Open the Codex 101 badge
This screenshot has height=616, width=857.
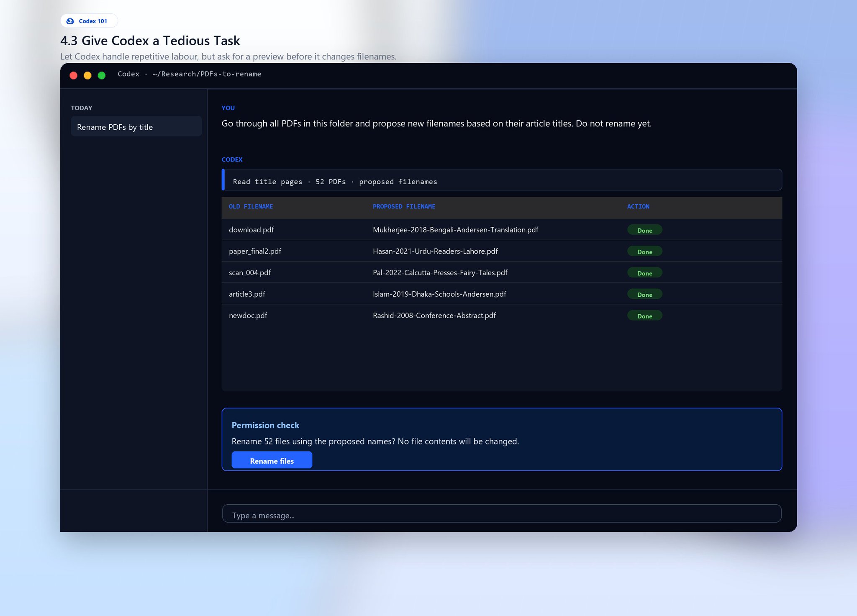click(89, 21)
